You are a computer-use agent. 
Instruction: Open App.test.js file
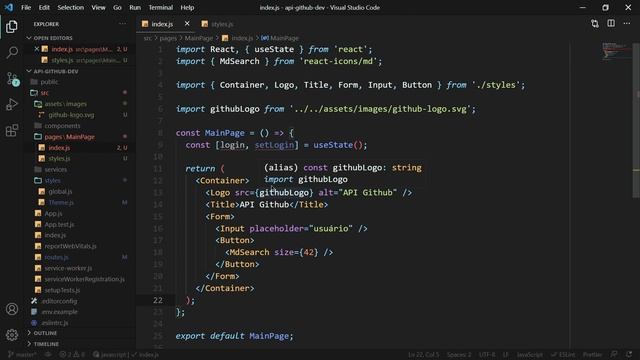click(x=80, y=224)
